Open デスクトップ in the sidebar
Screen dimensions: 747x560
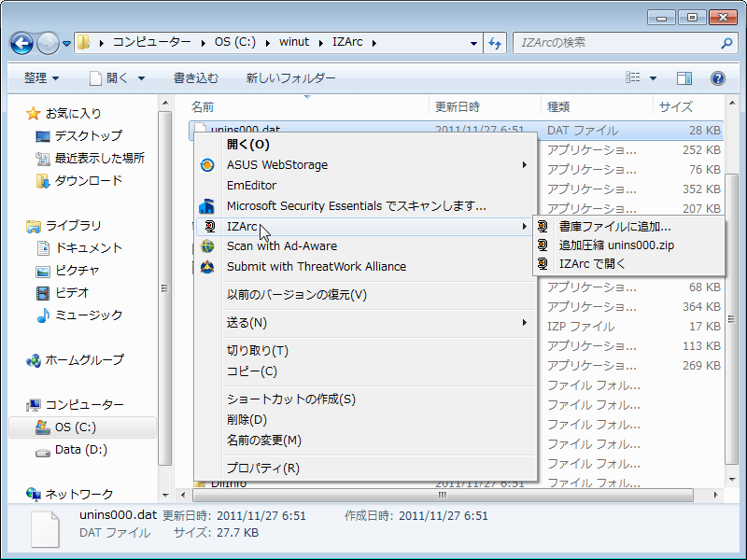click(79, 136)
